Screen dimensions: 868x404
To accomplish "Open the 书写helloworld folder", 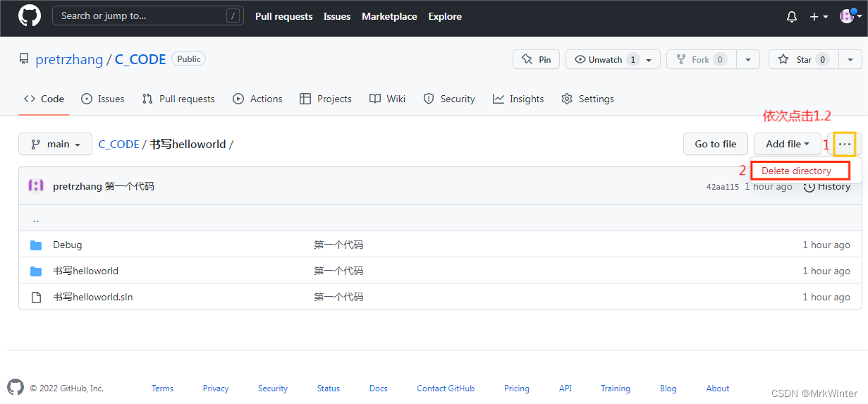I will (85, 271).
